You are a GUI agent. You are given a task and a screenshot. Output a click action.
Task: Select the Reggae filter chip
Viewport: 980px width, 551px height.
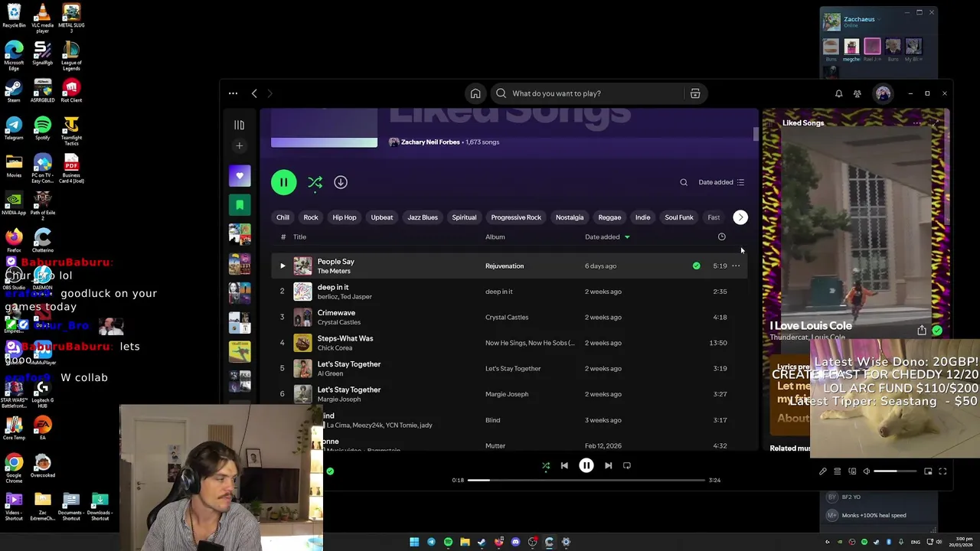(609, 217)
